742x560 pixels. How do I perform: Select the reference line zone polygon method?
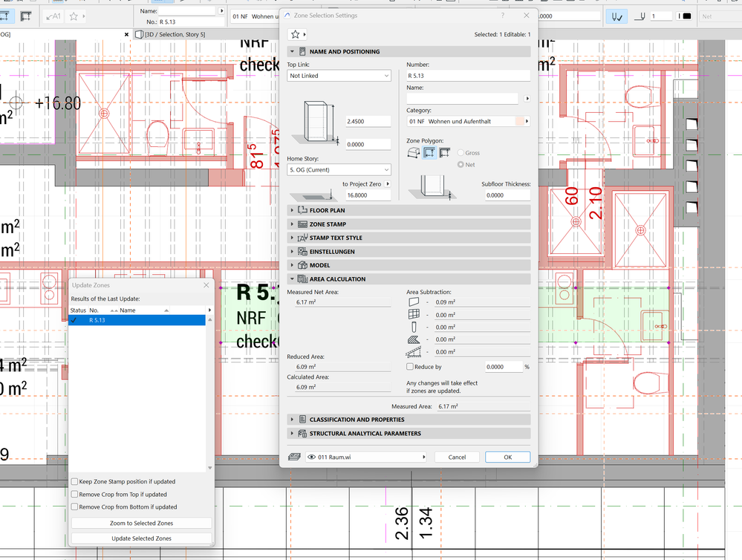444,153
